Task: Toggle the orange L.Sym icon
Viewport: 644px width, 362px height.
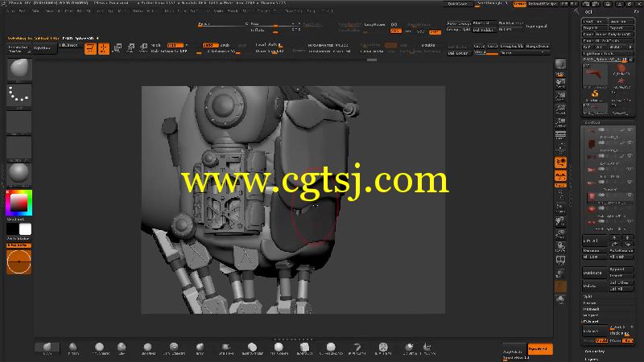Action: tap(560, 175)
